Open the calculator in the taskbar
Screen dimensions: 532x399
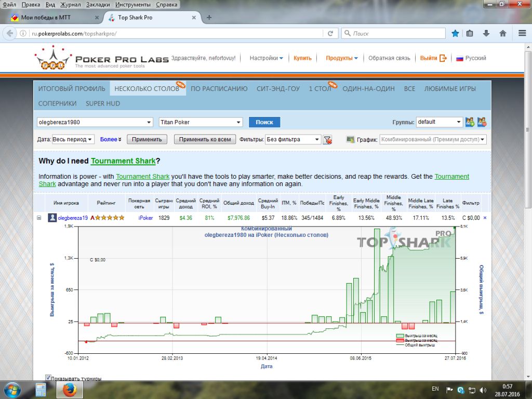41,390
